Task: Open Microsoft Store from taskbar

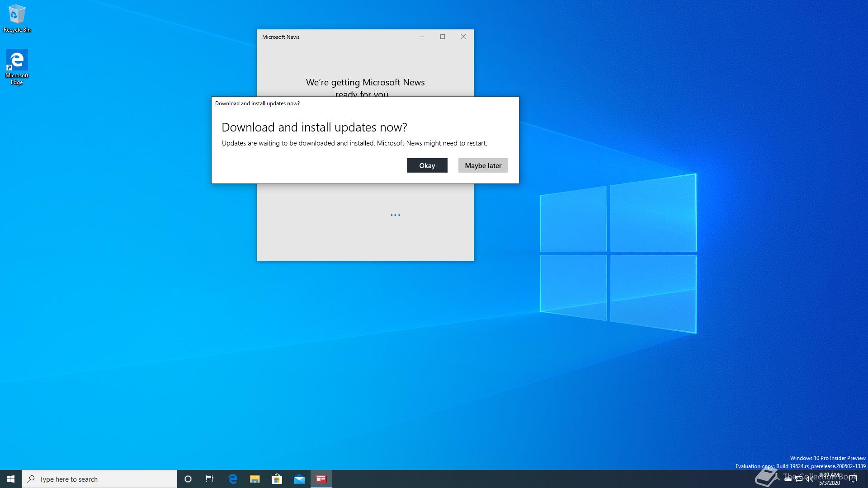Action: 277,479
